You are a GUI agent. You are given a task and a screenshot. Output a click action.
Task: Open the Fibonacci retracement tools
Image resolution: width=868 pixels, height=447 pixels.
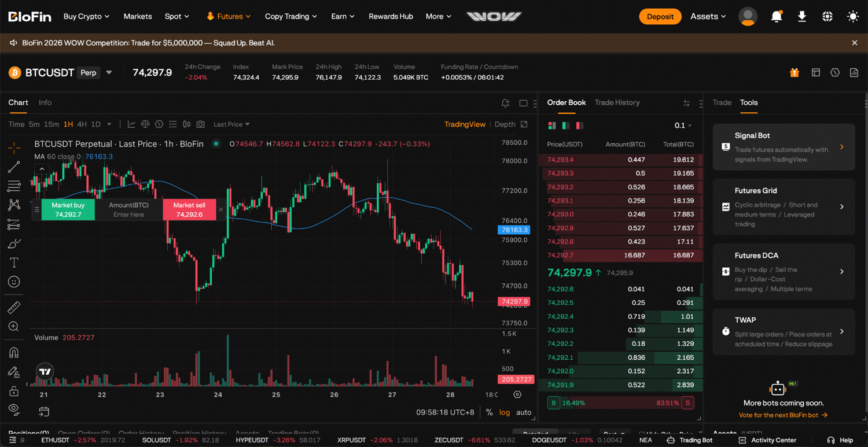tap(14, 186)
